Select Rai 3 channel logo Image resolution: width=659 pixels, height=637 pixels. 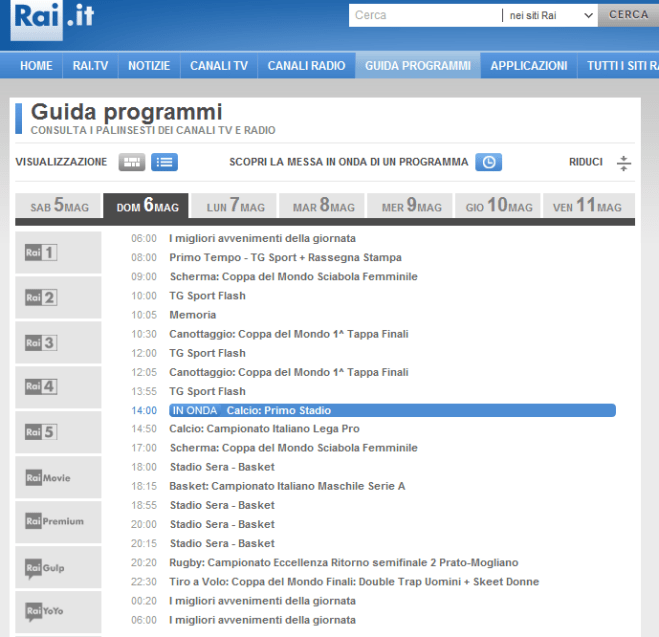click(41, 343)
